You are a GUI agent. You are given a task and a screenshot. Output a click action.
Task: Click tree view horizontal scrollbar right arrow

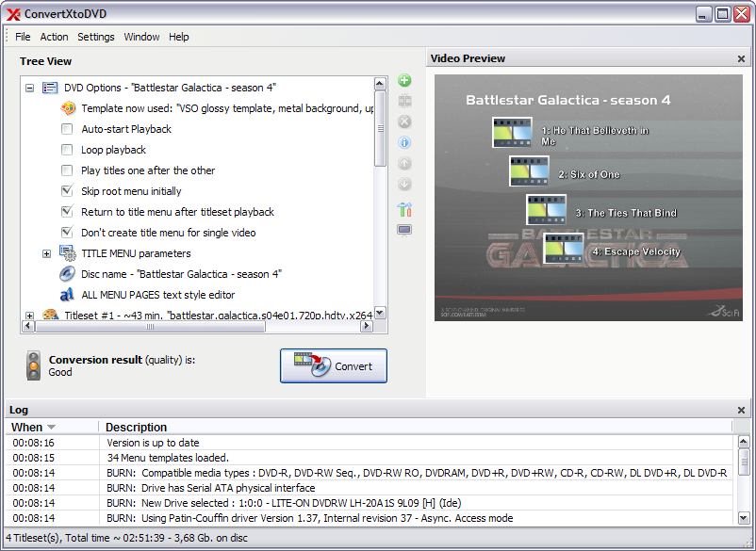pos(367,326)
